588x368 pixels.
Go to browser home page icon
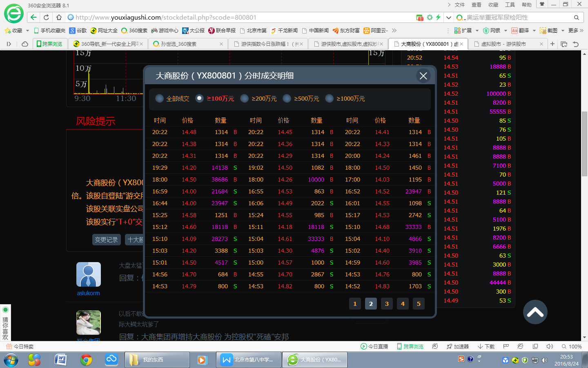[x=59, y=17]
